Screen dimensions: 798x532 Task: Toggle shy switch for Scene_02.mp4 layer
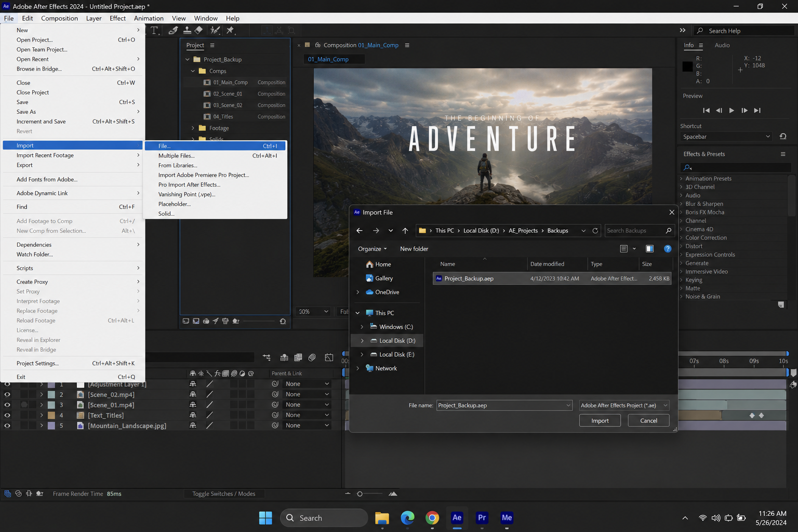pos(193,394)
